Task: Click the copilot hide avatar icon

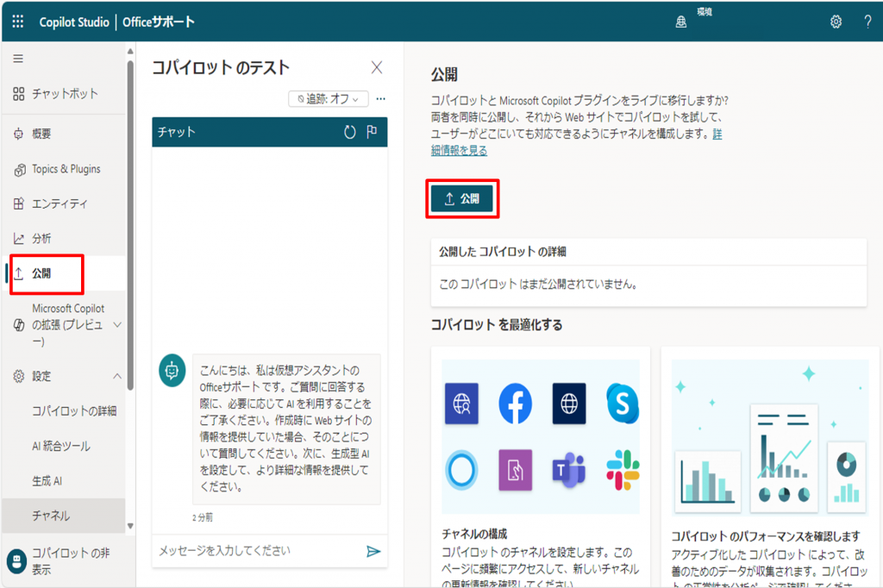Action: click(x=17, y=561)
